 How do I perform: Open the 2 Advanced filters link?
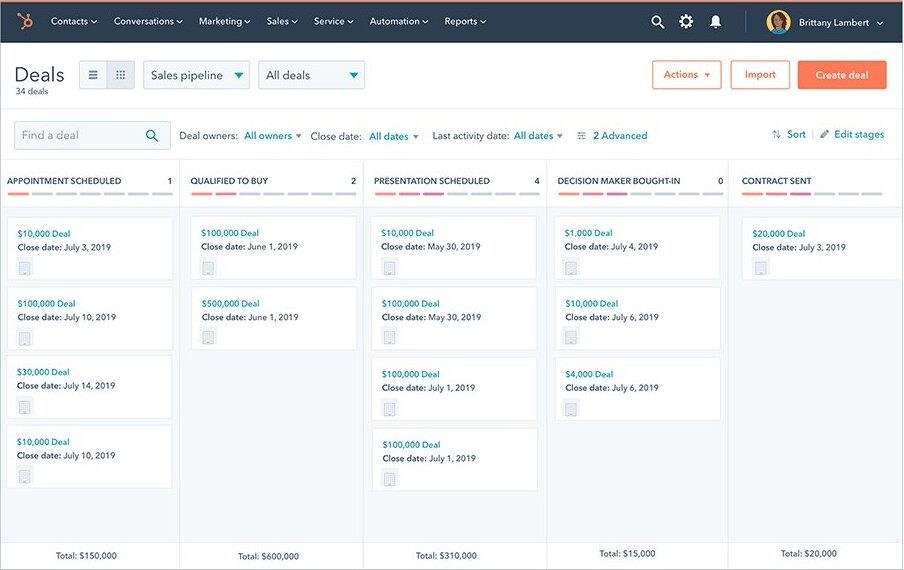coord(620,136)
